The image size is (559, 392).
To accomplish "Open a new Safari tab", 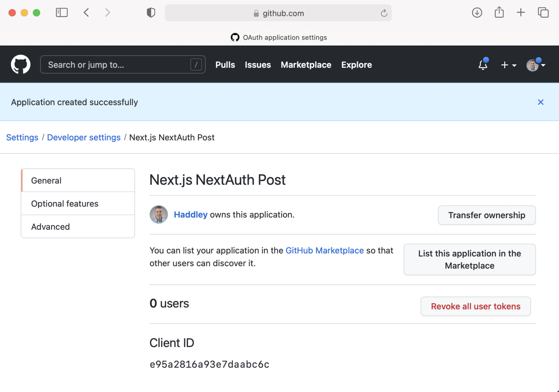I will (x=521, y=13).
